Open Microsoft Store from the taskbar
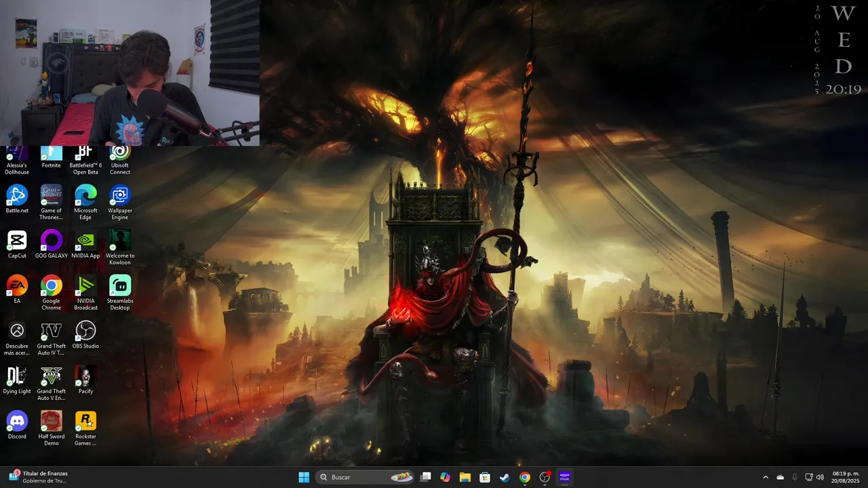This screenshot has width=868, height=488. 485,477
